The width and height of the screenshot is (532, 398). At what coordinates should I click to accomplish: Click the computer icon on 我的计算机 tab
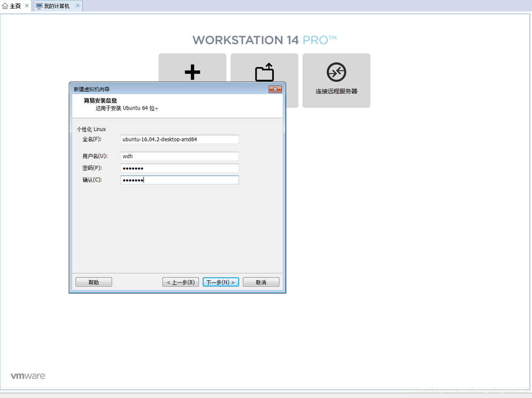pos(39,6)
